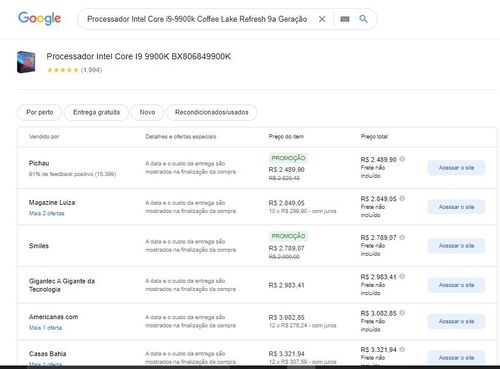Image resolution: width=500 pixels, height=369 pixels.
Task: Click the Vendido por column header
Action: point(44,137)
